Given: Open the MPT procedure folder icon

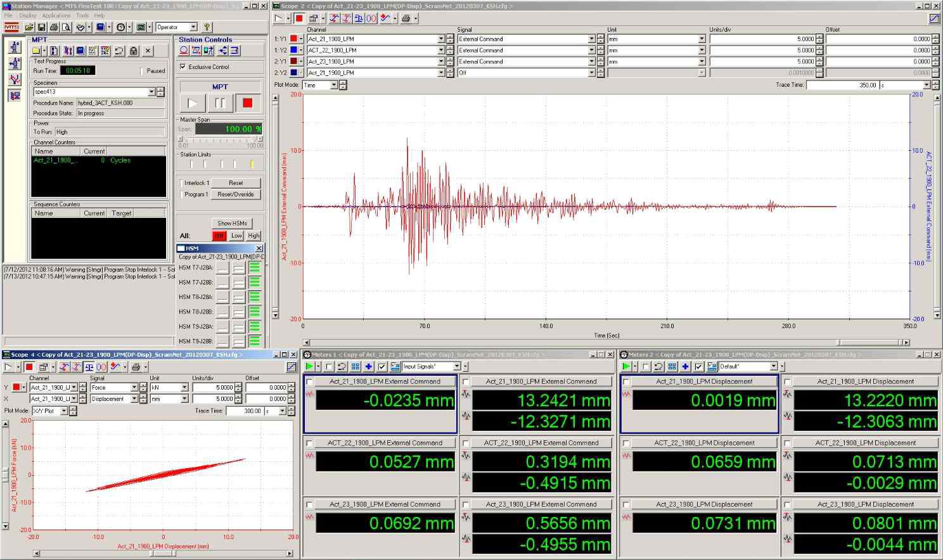Looking at the screenshot, I should click(36, 51).
